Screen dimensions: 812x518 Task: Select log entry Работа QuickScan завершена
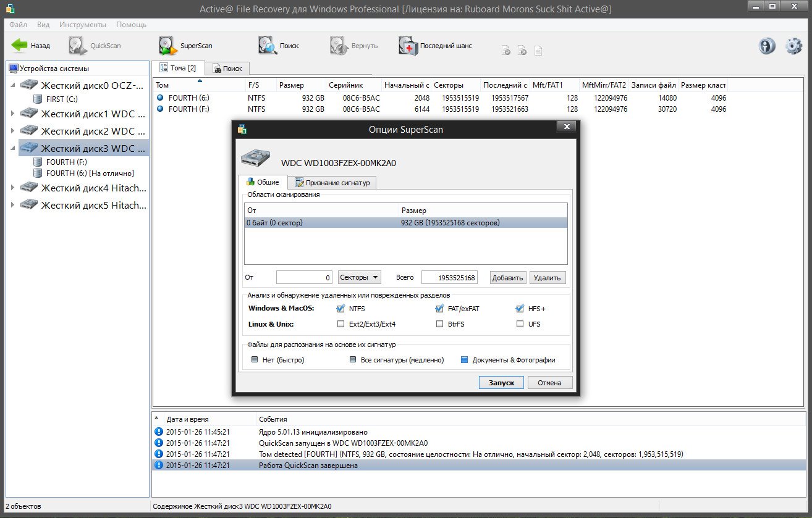tap(478, 466)
